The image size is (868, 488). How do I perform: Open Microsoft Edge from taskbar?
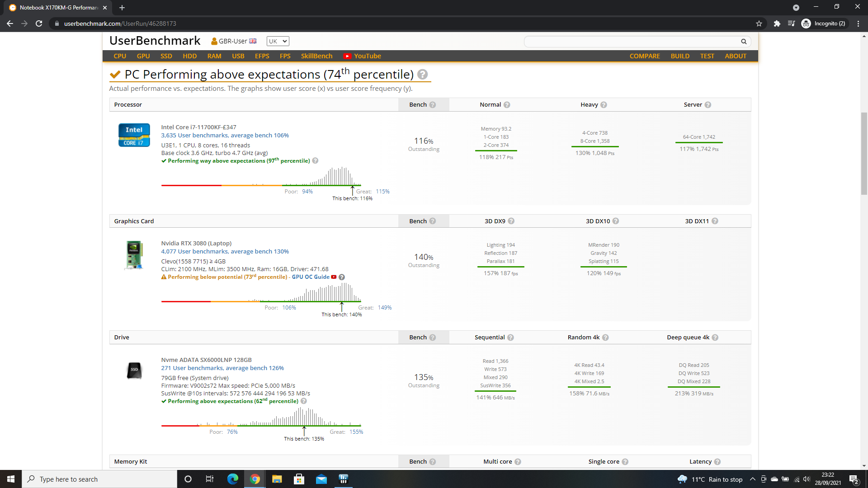[x=233, y=479]
